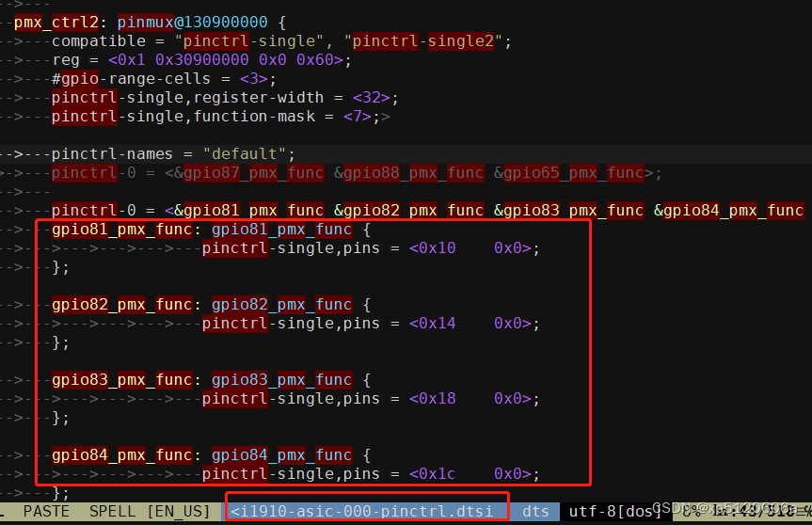Click &gpio82_pmx_func reference in pinctrl-0
Viewport: 812px width, 525px height.
409,211
